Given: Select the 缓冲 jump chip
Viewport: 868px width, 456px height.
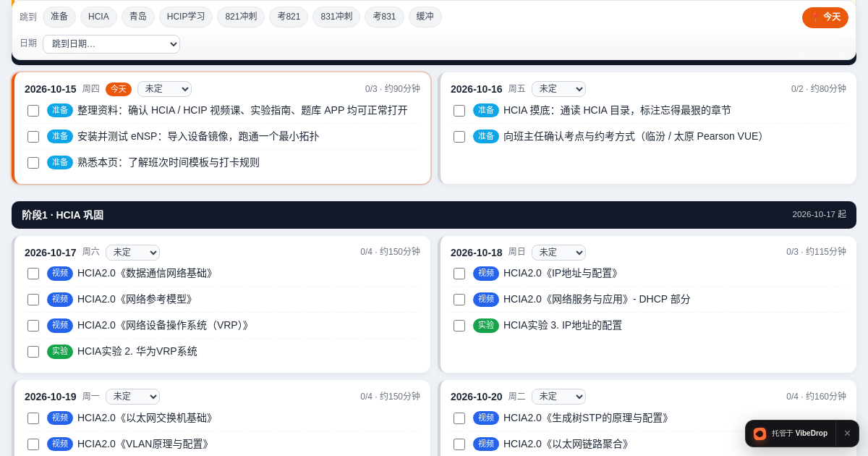Looking at the screenshot, I should [425, 17].
